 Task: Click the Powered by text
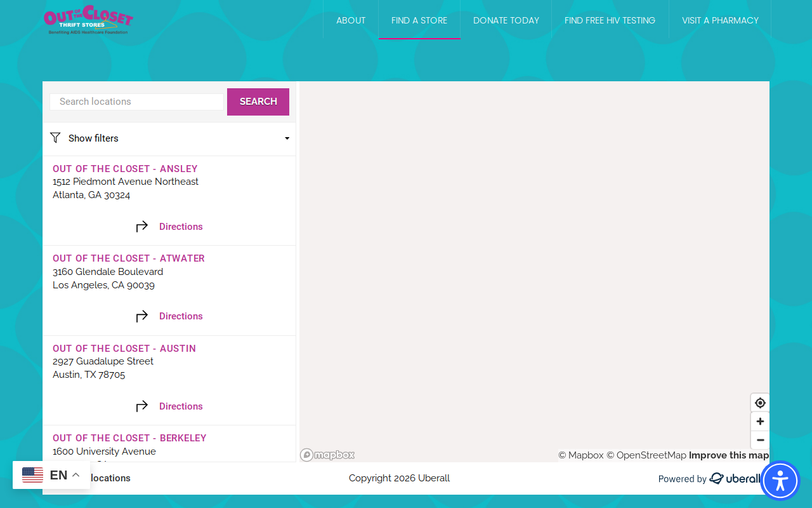682,479
